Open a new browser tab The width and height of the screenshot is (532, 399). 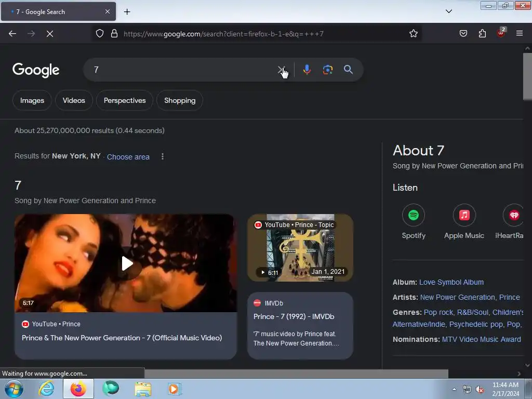pos(127,12)
